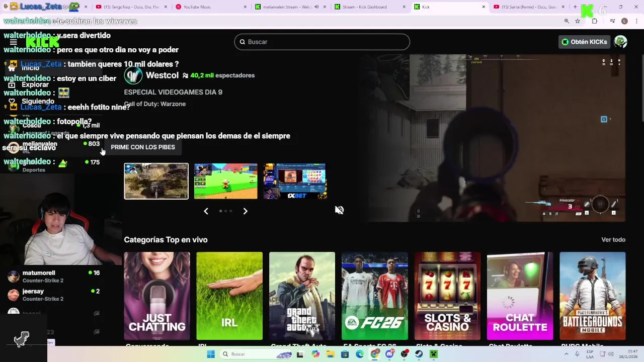
Task: Click the ESP LAA language indicator
Action: point(590,354)
